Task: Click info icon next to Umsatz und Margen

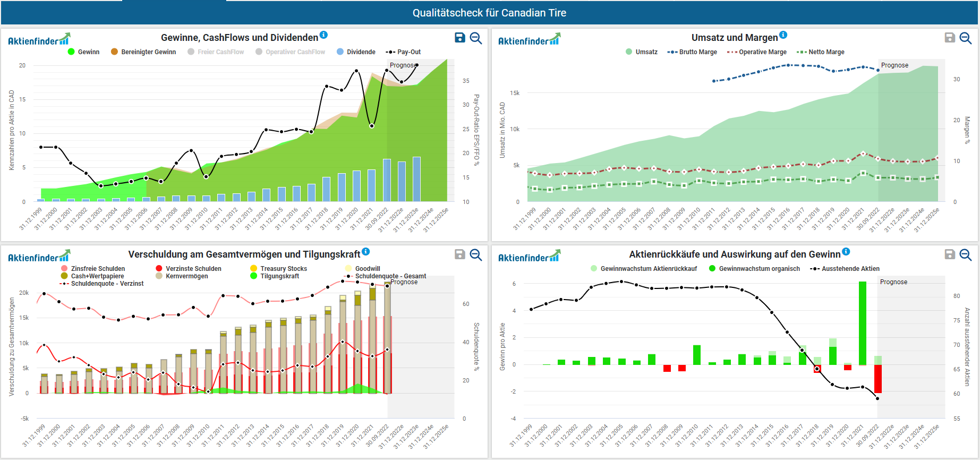Action: 783,35
